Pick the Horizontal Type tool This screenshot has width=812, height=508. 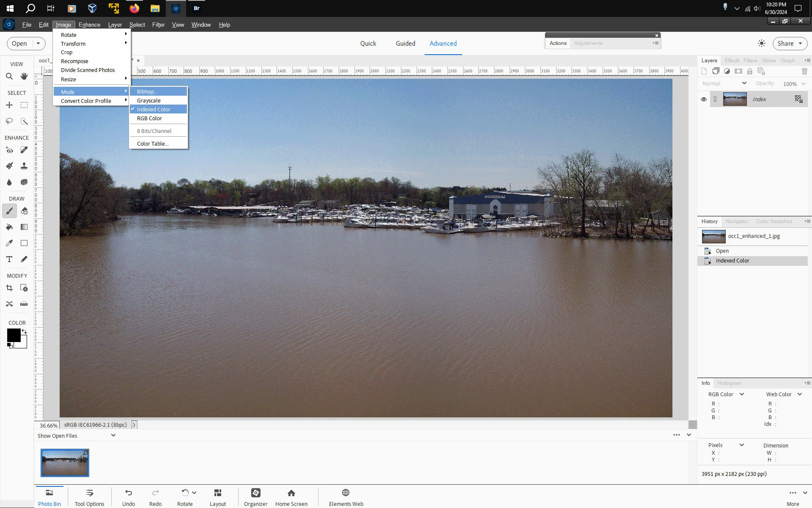click(9, 259)
